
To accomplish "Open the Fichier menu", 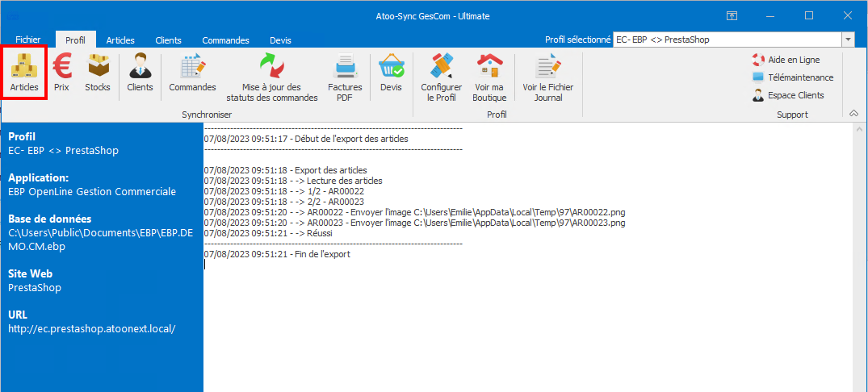I will (x=27, y=40).
